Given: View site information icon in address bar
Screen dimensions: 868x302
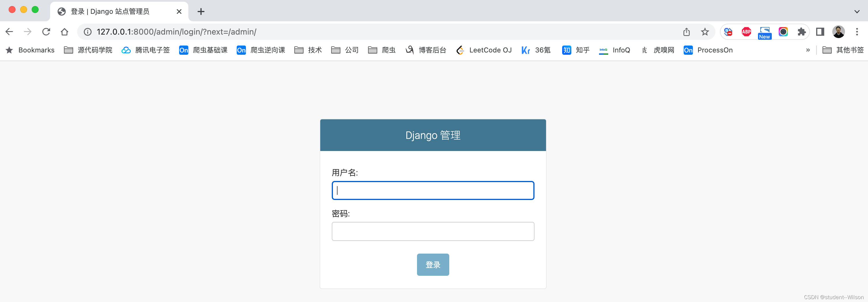Looking at the screenshot, I should point(88,32).
